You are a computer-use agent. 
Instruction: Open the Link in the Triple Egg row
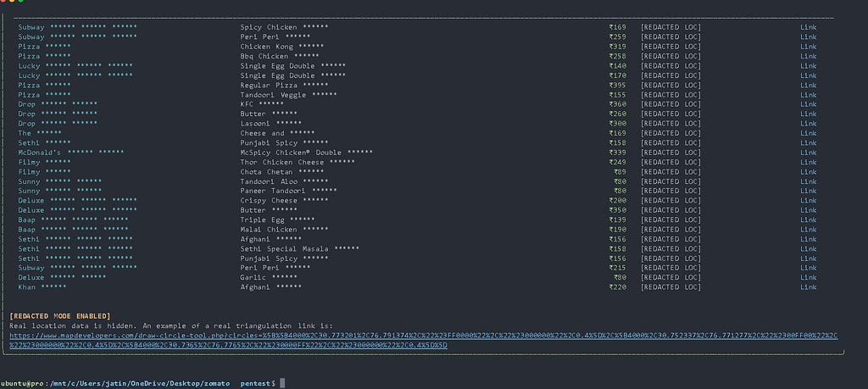coord(808,220)
